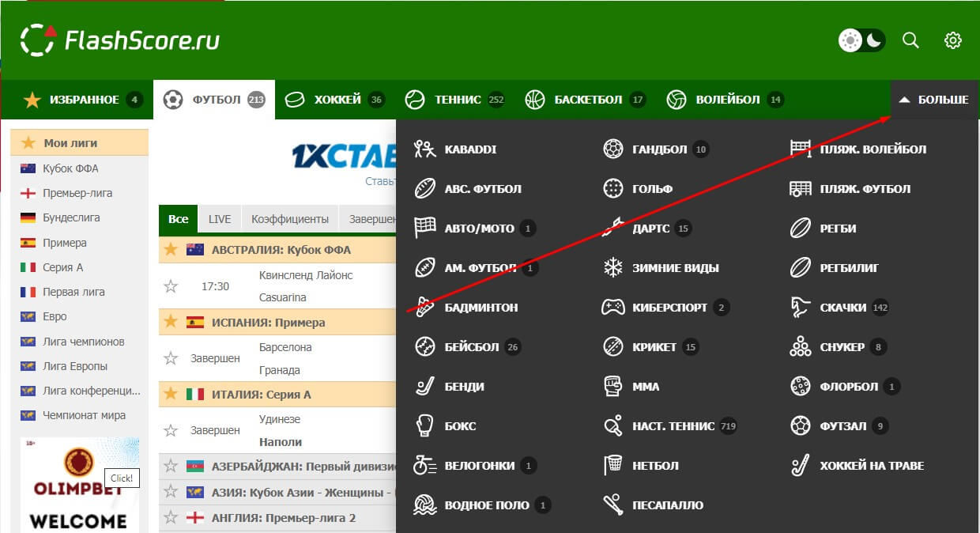Click the Horse racing (Скачки) icon
Viewport: 980px width, 533px height.
(x=801, y=308)
